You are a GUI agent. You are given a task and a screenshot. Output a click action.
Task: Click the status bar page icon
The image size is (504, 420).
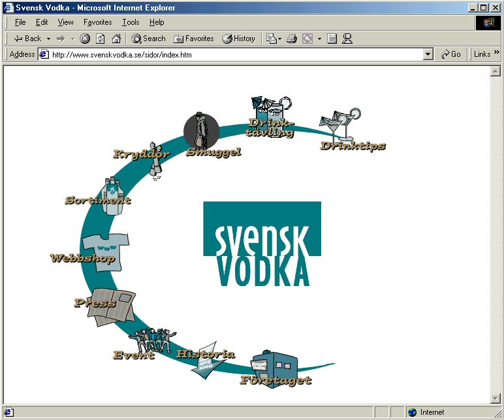click(x=8, y=412)
